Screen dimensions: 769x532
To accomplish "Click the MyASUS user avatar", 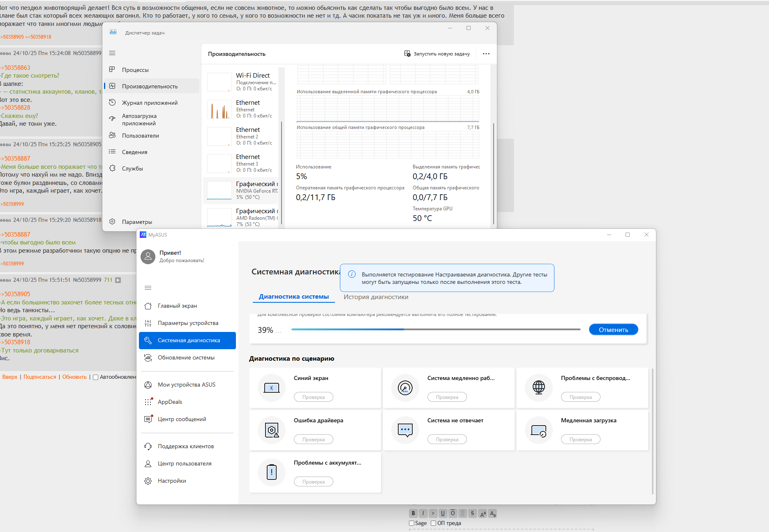I will tap(148, 256).
